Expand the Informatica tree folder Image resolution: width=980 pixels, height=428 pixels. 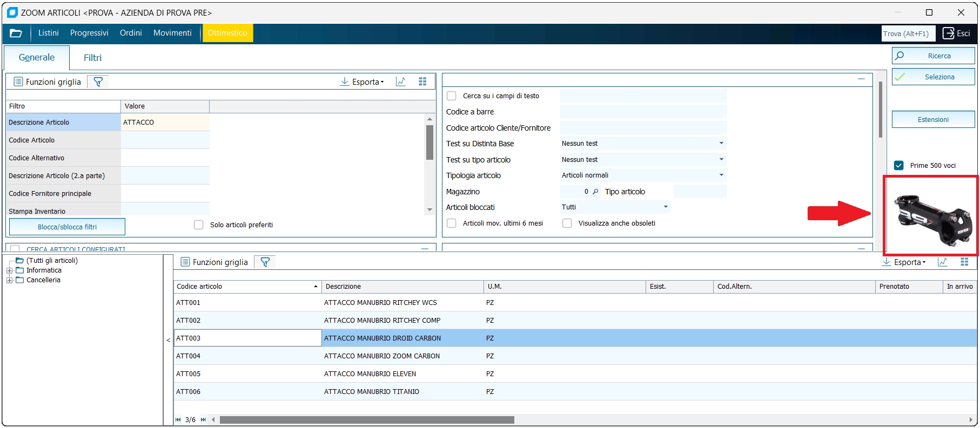coord(9,271)
